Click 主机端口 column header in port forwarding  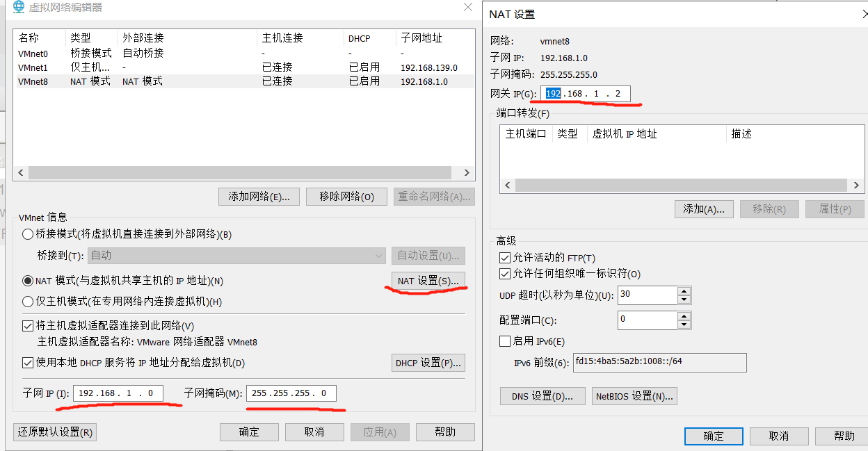tap(526, 134)
